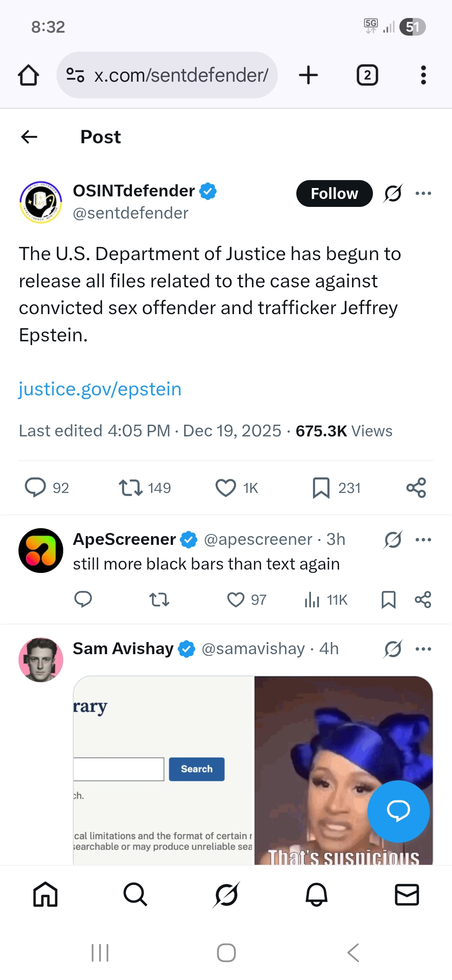Bookmark the OSINTdefender post
Image resolution: width=452 pixels, height=980 pixels.
coord(321,487)
